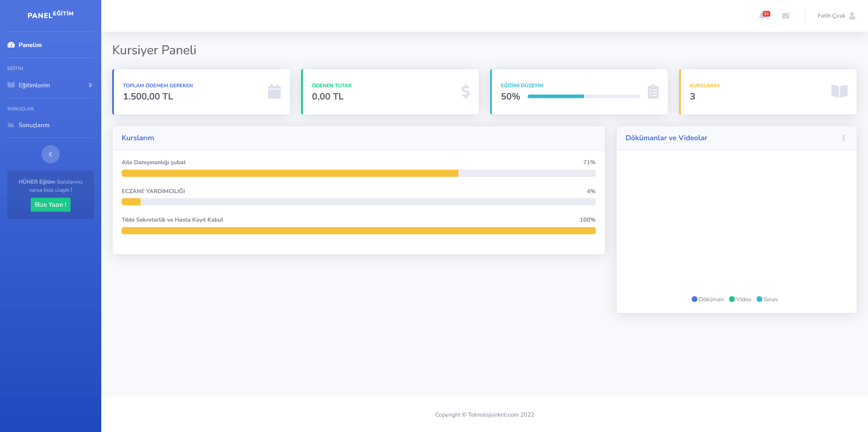
Task: Click the calendar icon in payment card
Action: pyautogui.click(x=274, y=92)
